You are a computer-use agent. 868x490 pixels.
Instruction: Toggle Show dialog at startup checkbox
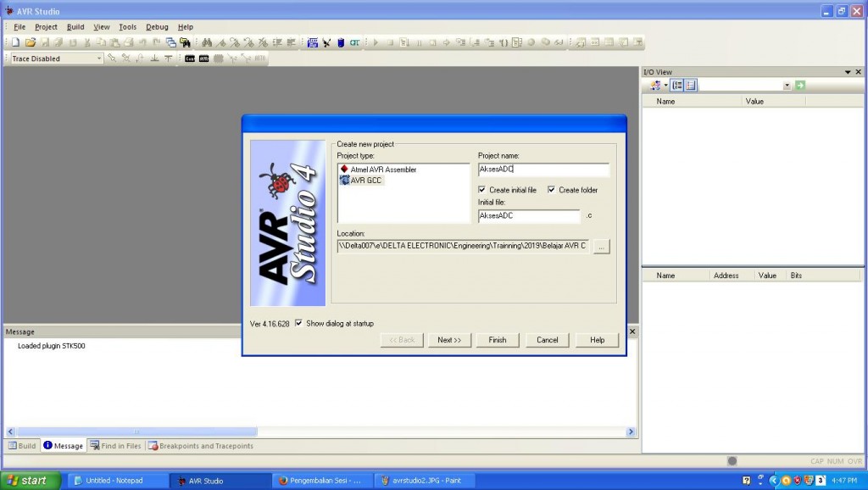[298, 323]
